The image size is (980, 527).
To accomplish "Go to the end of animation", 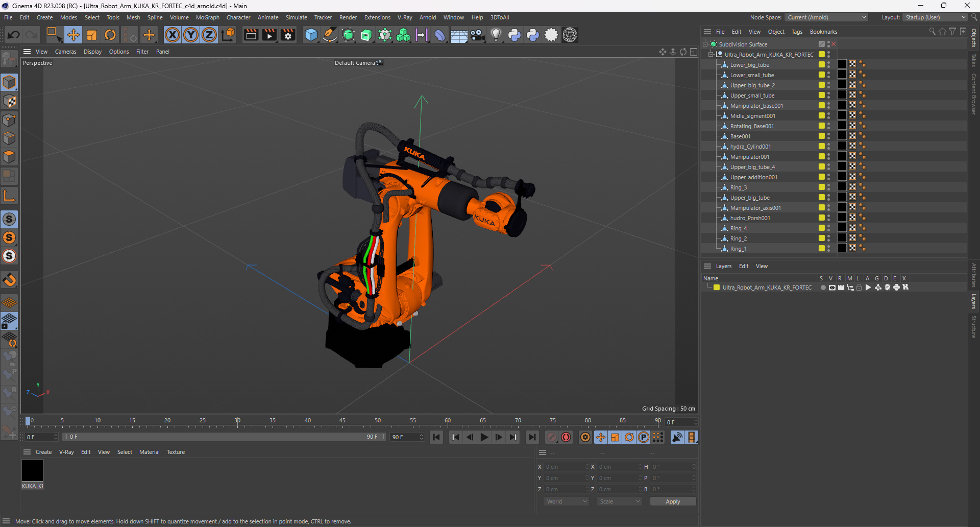I will (532, 437).
